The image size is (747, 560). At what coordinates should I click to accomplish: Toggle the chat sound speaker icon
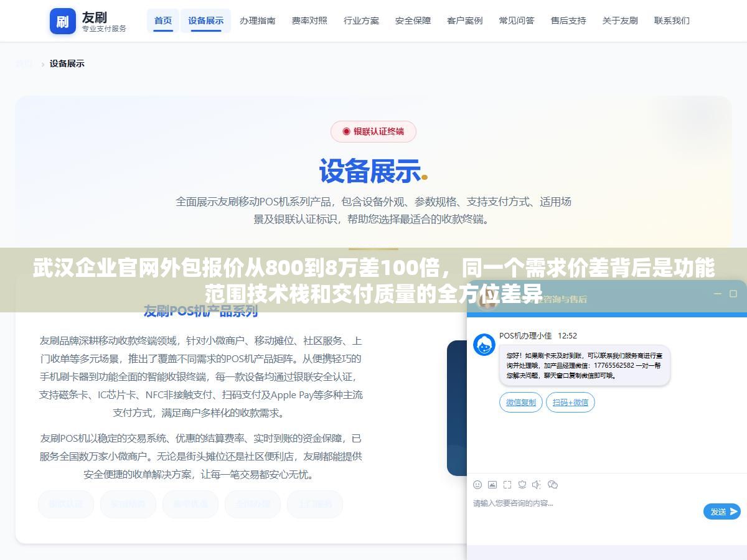[537, 485]
